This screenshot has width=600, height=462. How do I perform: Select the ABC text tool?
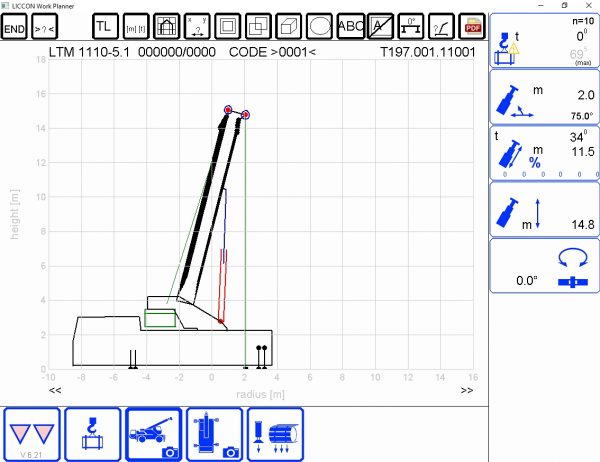(x=350, y=26)
